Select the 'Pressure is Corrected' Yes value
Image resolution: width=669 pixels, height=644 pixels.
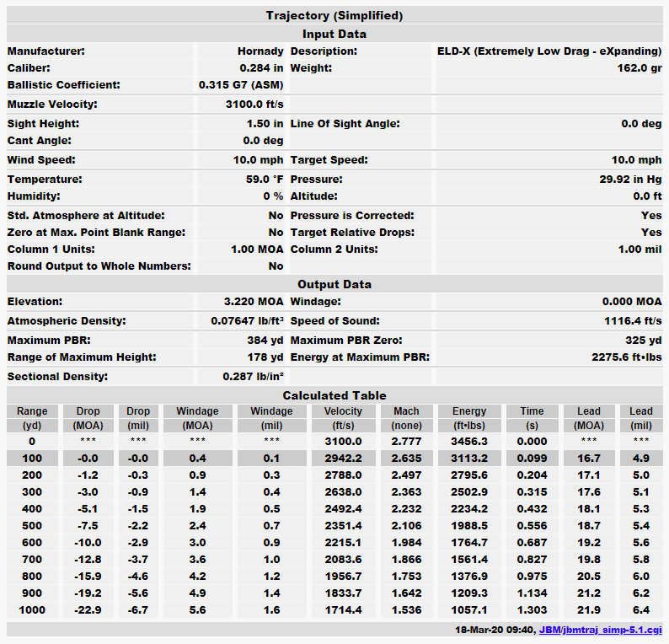point(651,216)
